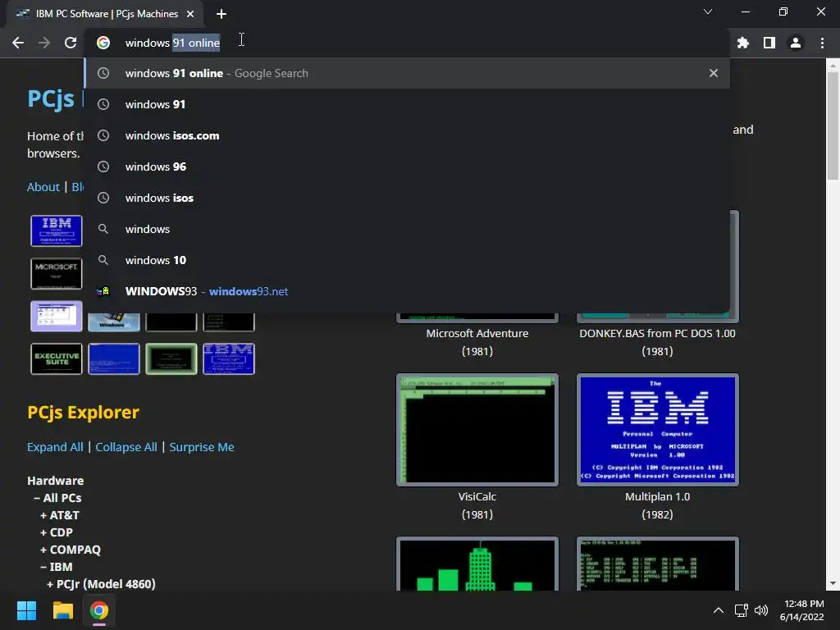The width and height of the screenshot is (840, 630).
Task: Choose the 'windows 91' history suggestion
Action: [407, 104]
